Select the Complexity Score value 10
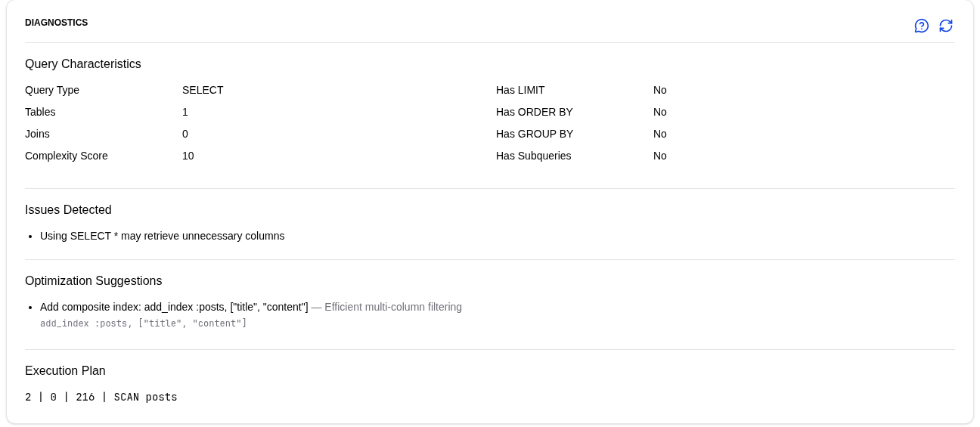The image size is (980, 427). [x=188, y=156]
